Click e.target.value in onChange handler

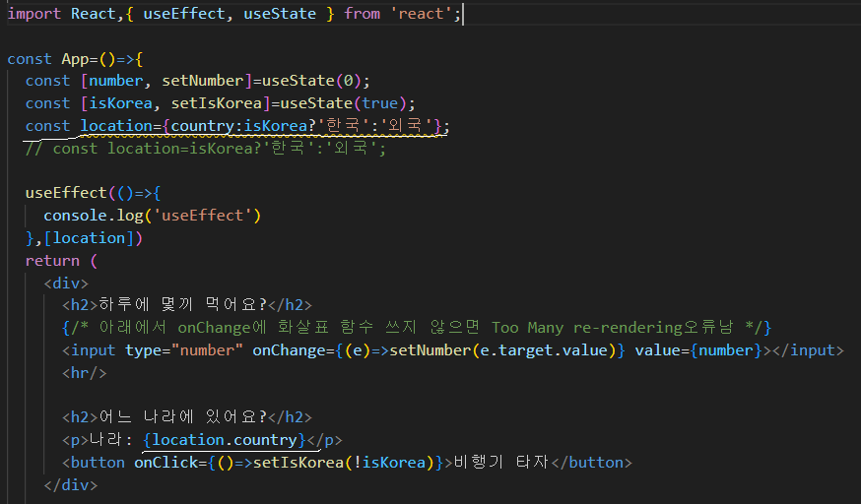544,349
